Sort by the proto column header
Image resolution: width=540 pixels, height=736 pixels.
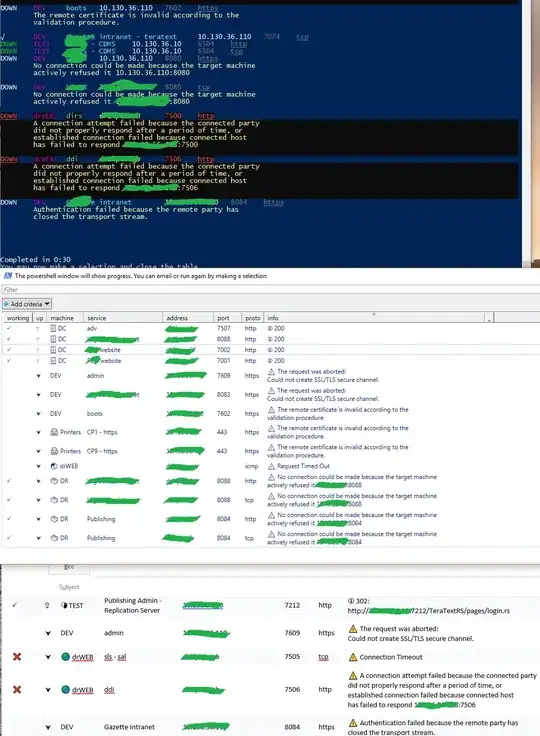click(253, 318)
